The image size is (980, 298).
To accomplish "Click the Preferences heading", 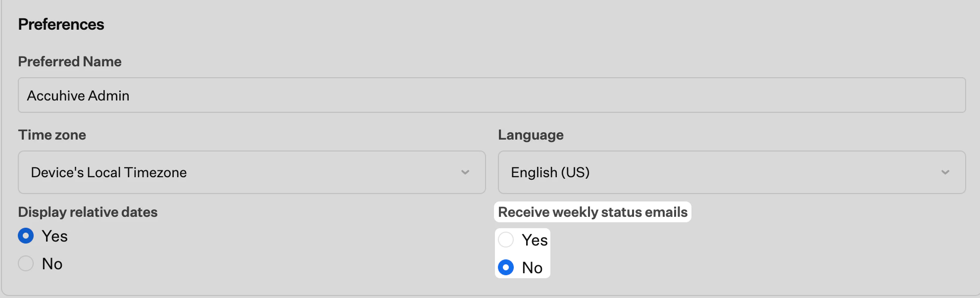I will pos(61,24).
